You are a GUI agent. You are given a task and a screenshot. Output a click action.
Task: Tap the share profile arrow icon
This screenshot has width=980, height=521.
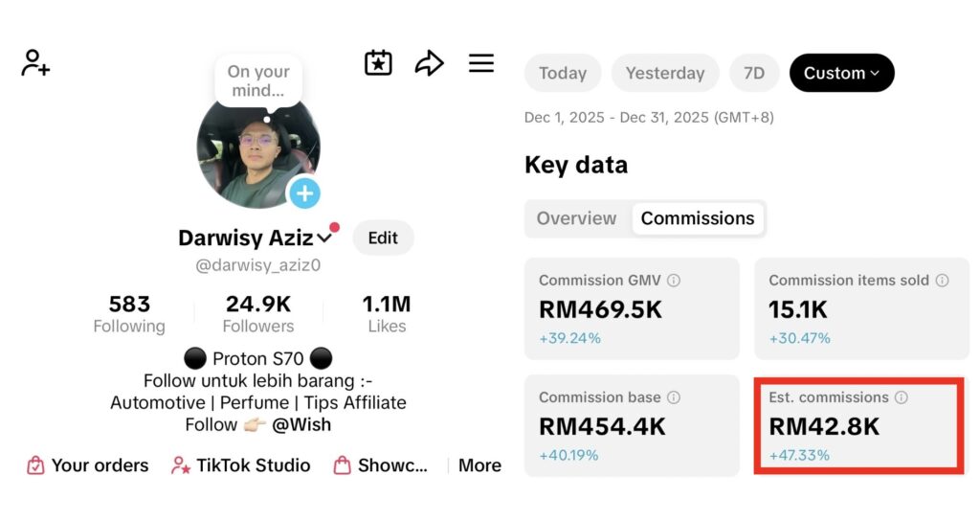(x=430, y=63)
